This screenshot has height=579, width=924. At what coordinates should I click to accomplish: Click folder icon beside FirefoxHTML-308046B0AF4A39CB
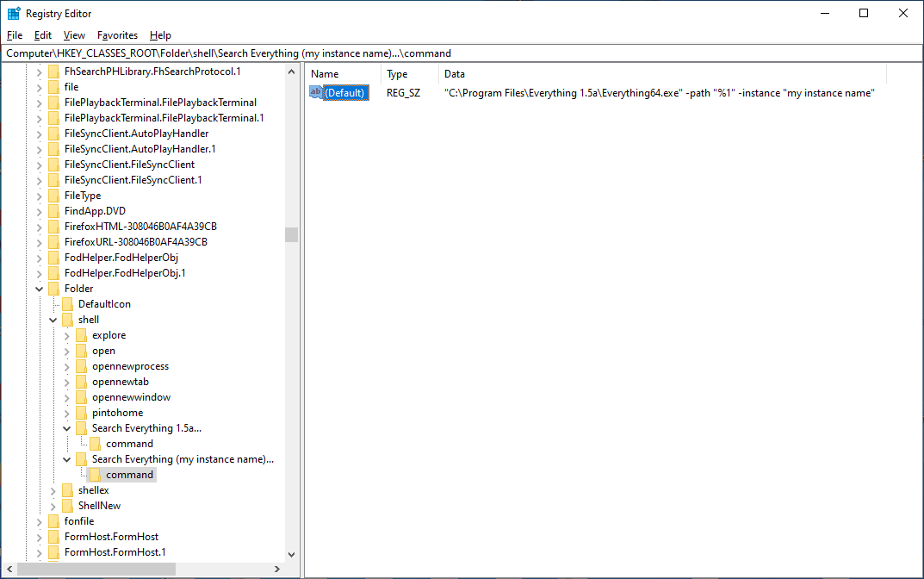[53, 227]
